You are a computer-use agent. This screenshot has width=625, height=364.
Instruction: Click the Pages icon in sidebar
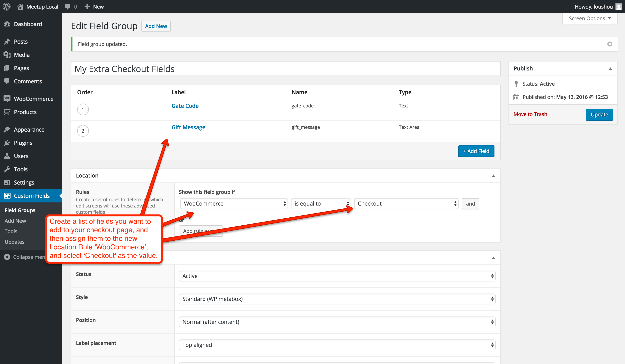pos(7,68)
